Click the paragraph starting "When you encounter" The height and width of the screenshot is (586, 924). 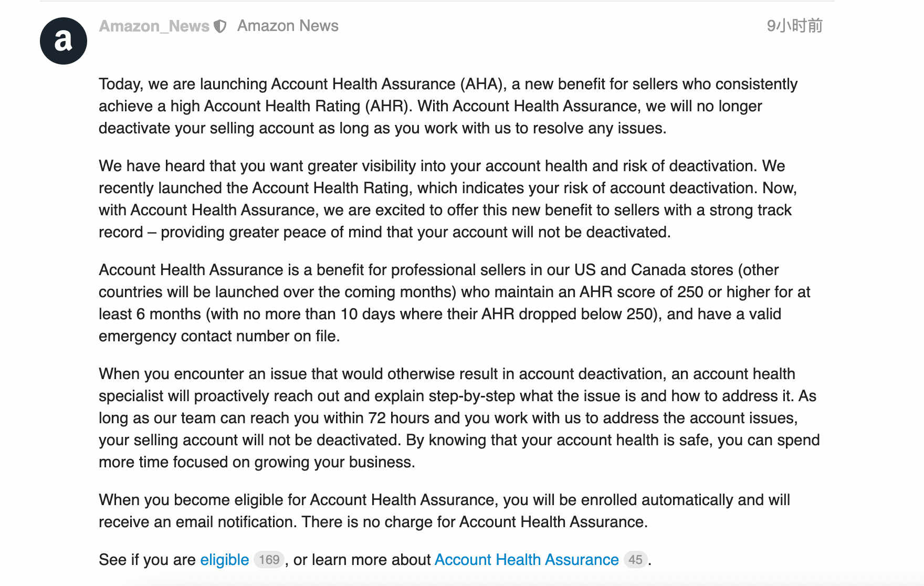pyautogui.click(x=459, y=418)
